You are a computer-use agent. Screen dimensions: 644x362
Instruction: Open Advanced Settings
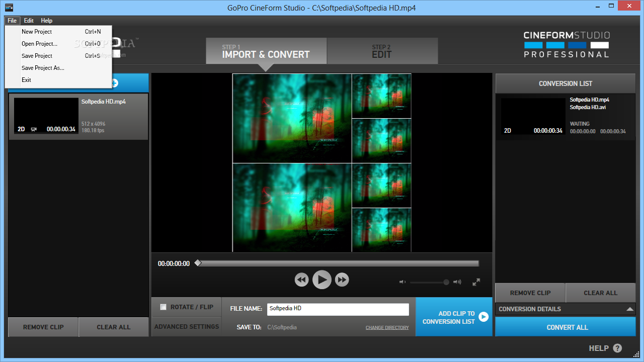[187, 327]
